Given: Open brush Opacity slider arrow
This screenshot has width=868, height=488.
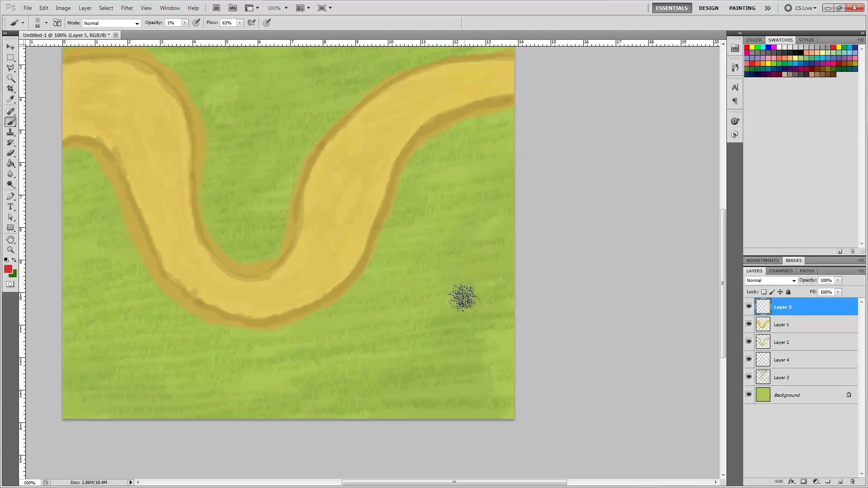Looking at the screenshot, I should [x=184, y=23].
